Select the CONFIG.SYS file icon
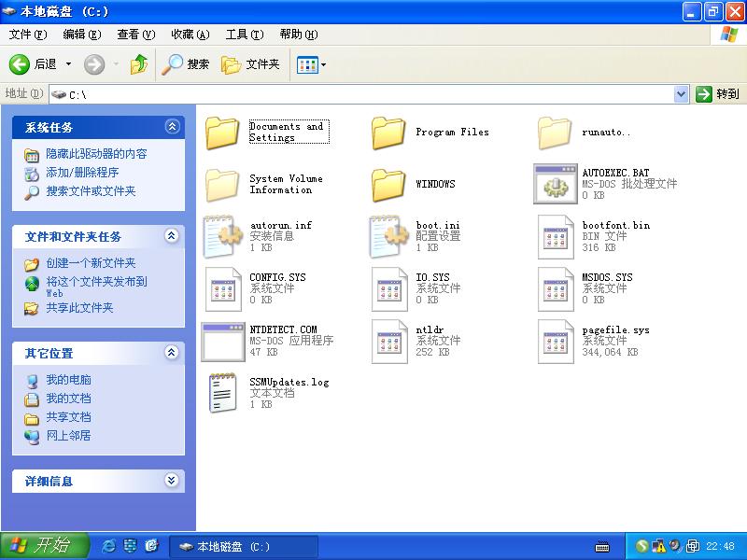 tap(223, 289)
